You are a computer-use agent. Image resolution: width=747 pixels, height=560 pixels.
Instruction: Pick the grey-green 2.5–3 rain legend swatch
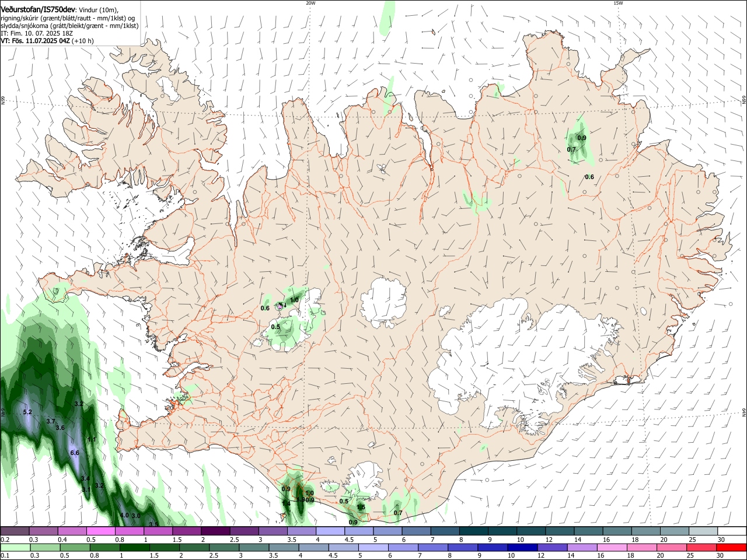coord(224,547)
